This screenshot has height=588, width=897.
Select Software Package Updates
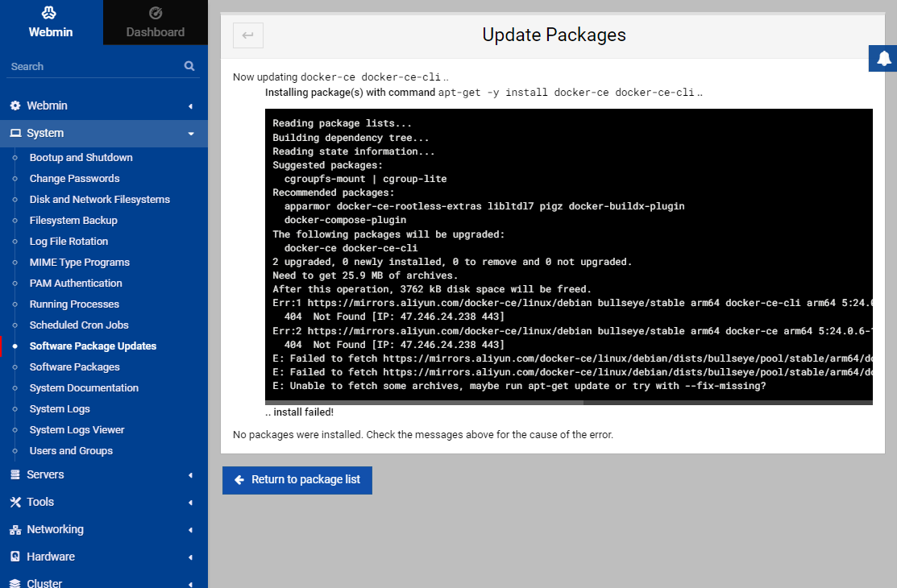point(93,346)
